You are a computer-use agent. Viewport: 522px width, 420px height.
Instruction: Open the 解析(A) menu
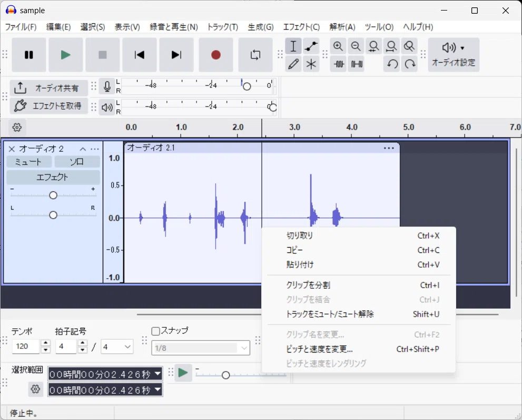pos(342,27)
